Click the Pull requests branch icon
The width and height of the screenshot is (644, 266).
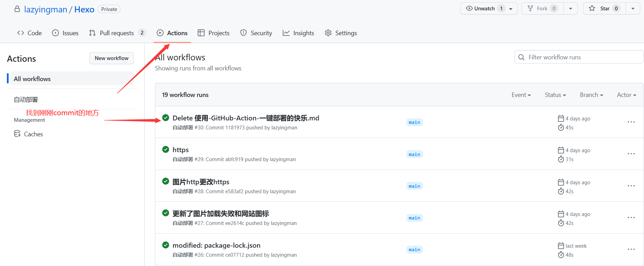tap(92, 33)
